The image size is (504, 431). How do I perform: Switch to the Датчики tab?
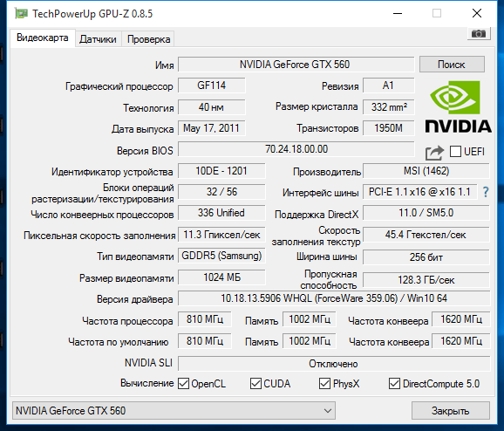98,39
